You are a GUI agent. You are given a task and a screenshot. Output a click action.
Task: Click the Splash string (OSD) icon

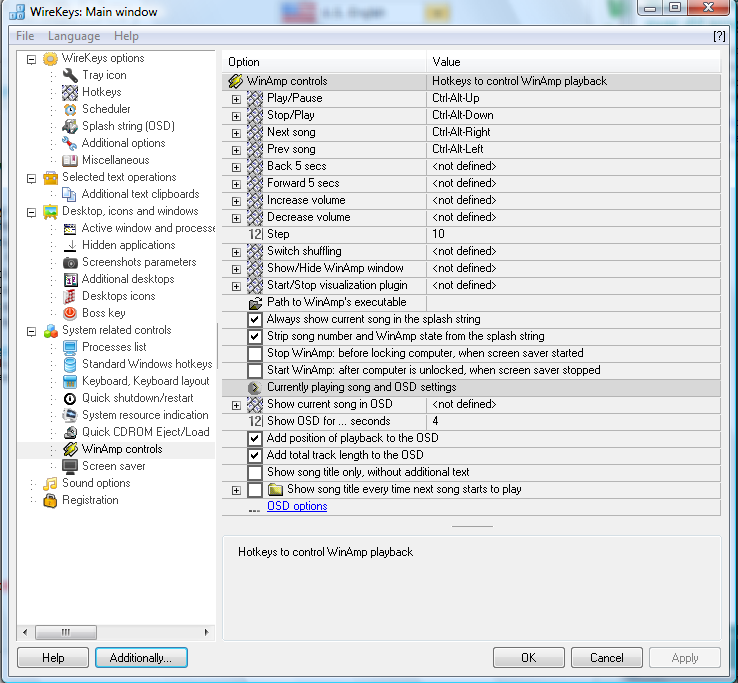70,126
